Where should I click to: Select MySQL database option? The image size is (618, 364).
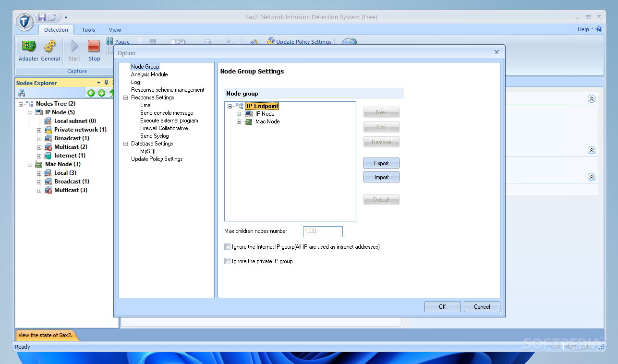[x=148, y=151]
